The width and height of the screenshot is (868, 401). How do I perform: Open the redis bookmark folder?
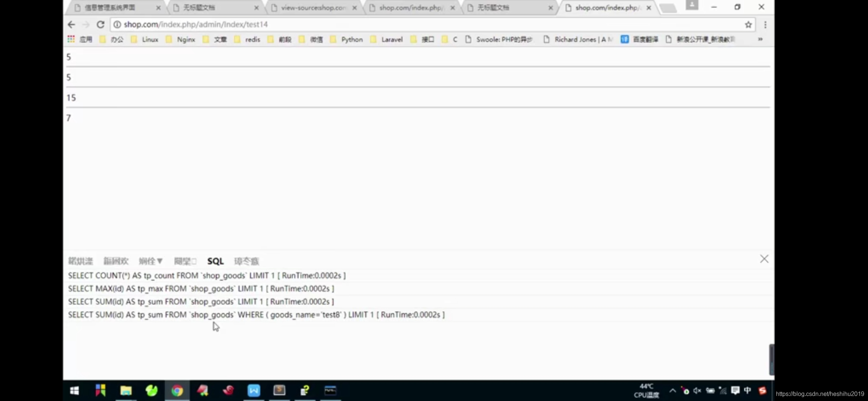[x=247, y=39]
